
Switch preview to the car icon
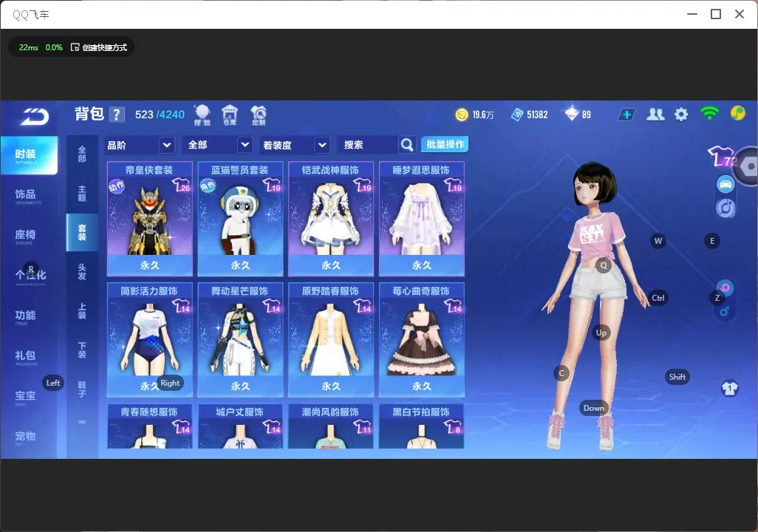[725, 184]
